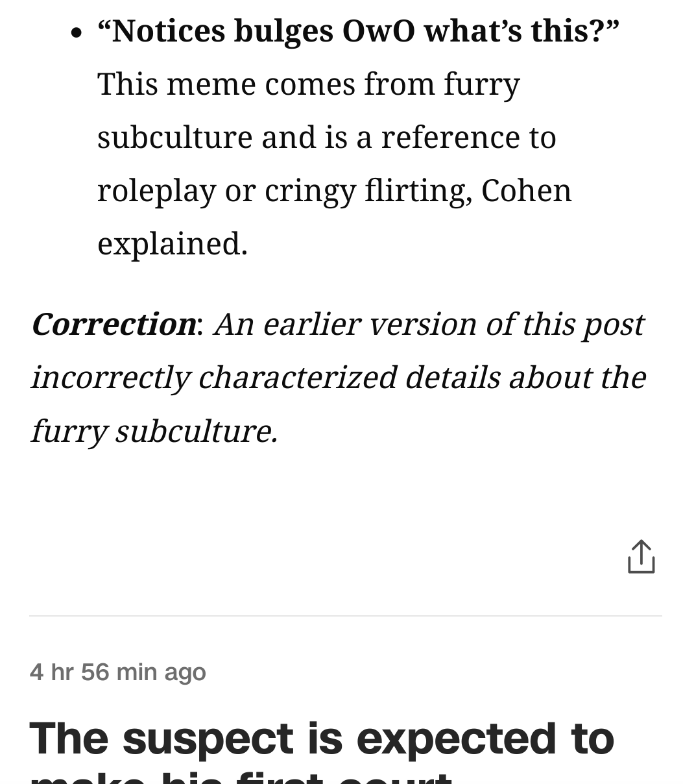The image size is (683, 784).
Task: Click "An earlier version of this post" text
Action: [429, 323]
